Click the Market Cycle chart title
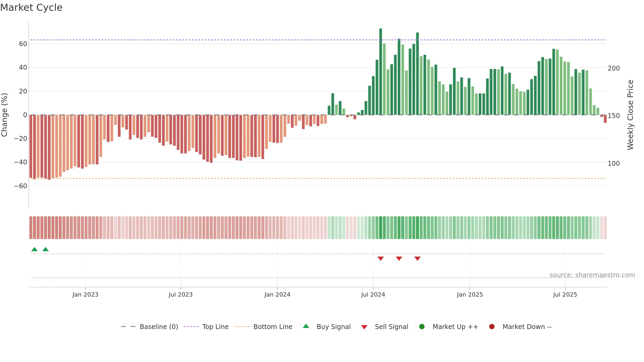Image resolution: width=644 pixels, height=362 pixels. click(x=31, y=8)
